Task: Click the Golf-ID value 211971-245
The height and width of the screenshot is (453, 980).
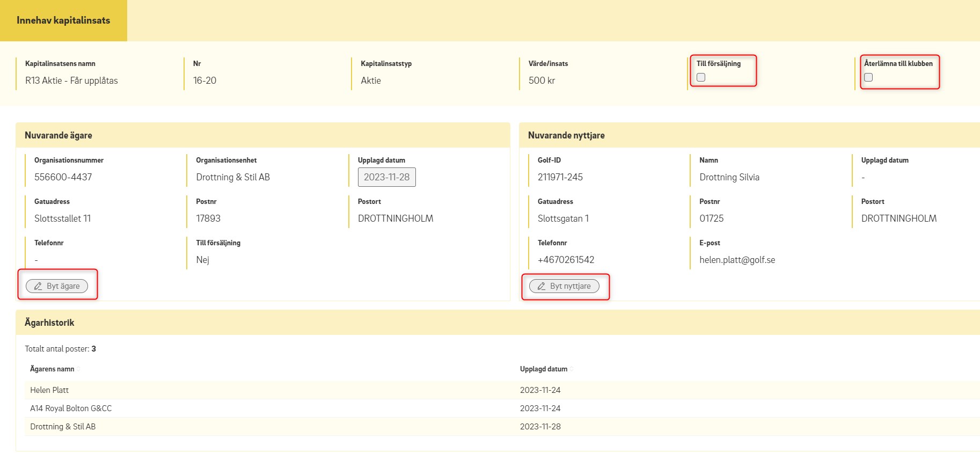Action: pos(560,177)
